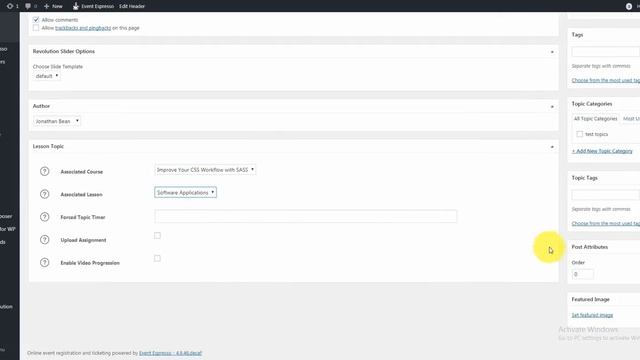The width and height of the screenshot is (640, 360).
Task: Click the round icon at admin bar right end
Action: coord(629,6)
